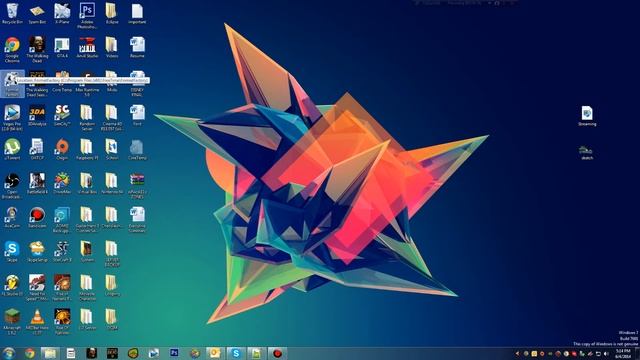Screen dimensions: 640x360
Task: Show hidden system tray icons
Action: click(x=518, y=353)
